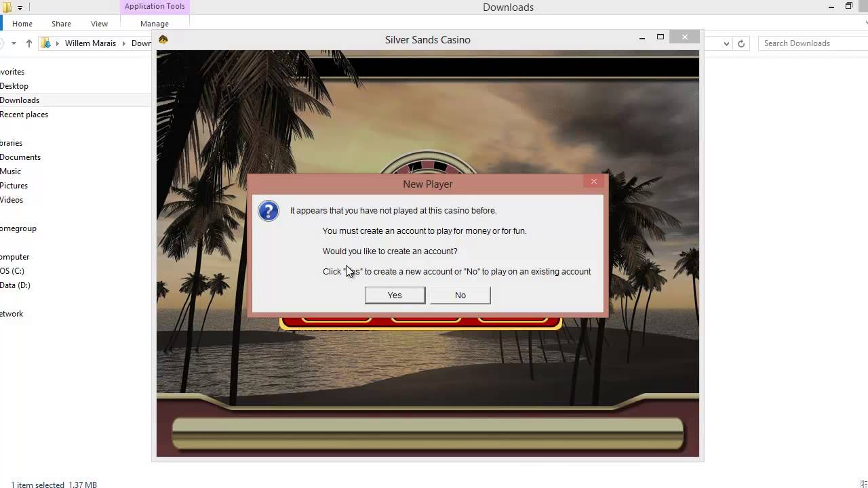Open the Manage ribbon tab in Explorer
Viewport: 868px width, 488px height.
[x=155, y=24]
